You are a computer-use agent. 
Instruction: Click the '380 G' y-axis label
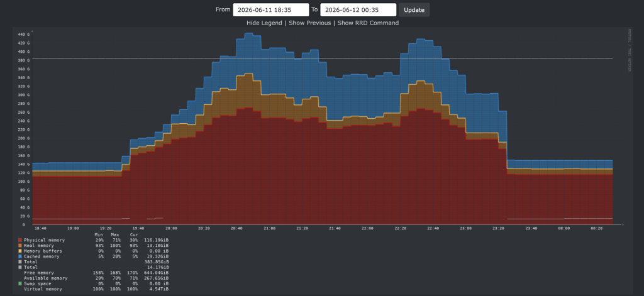point(23,60)
